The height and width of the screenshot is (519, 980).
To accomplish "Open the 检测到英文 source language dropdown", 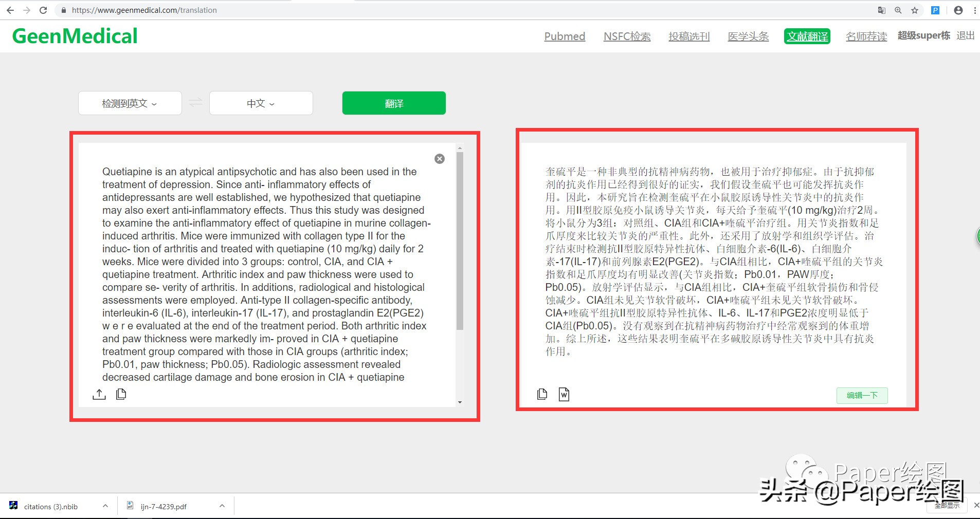I will pyautogui.click(x=130, y=103).
